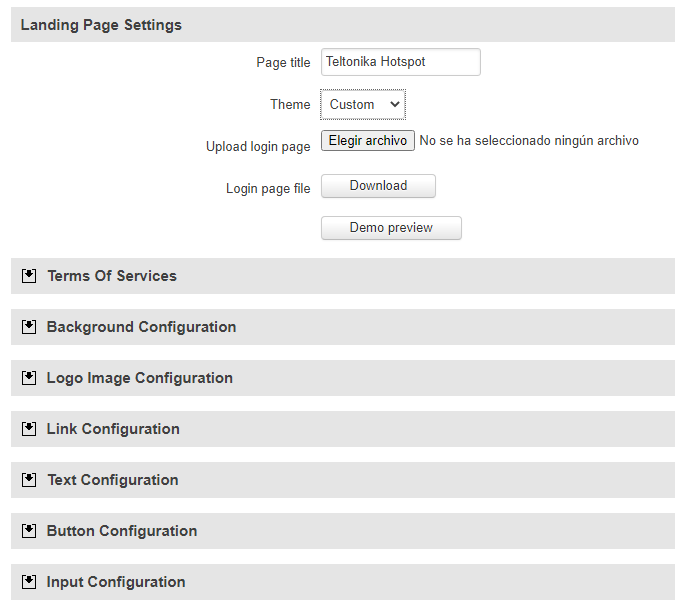Toggle the Logo Image Configuration arrow icon
675x607 pixels.
[29, 378]
